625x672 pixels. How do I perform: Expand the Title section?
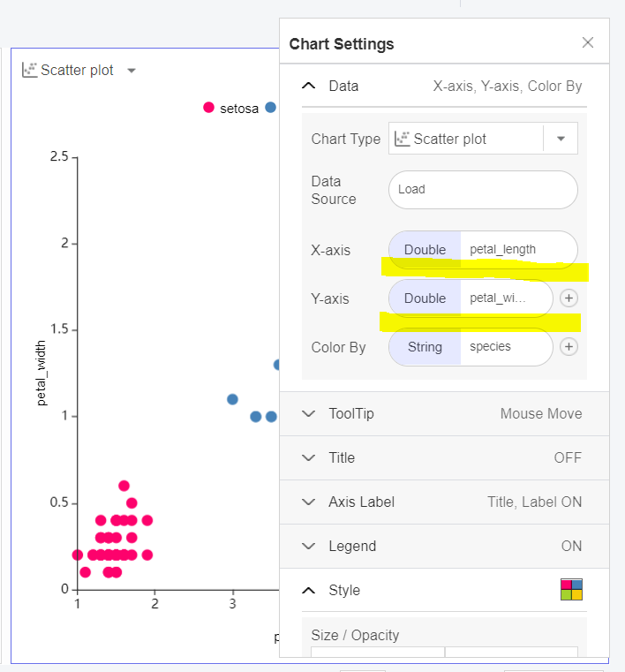click(x=308, y=457)
